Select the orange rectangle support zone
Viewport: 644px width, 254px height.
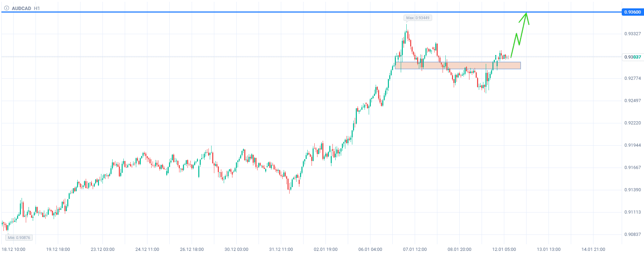tap(458, 66)
